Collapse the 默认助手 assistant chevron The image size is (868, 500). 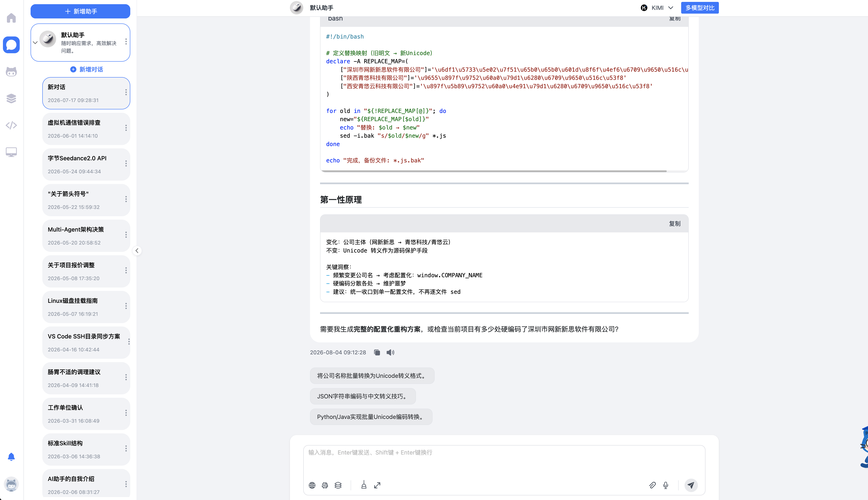[x=35, y=43]
